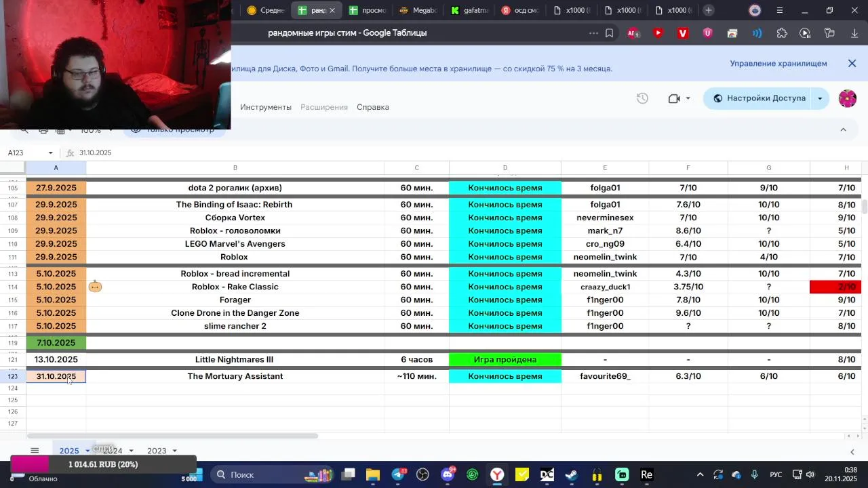Viewport: 868px width, 488px height.
Task: Select Clone Drone in the Danger Zone cell
Action: tap(235, 313)
